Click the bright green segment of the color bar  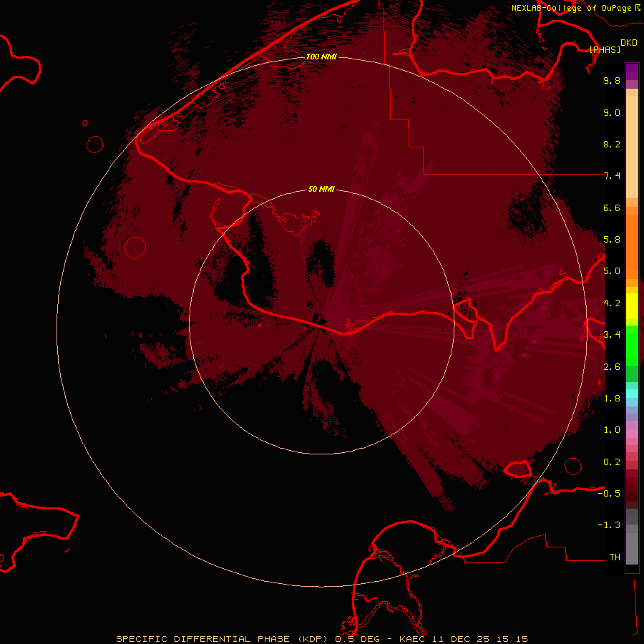click(632, 345)
